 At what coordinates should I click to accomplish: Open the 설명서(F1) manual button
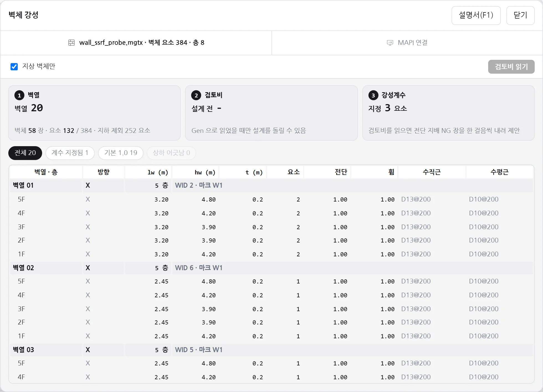[476, 15]
